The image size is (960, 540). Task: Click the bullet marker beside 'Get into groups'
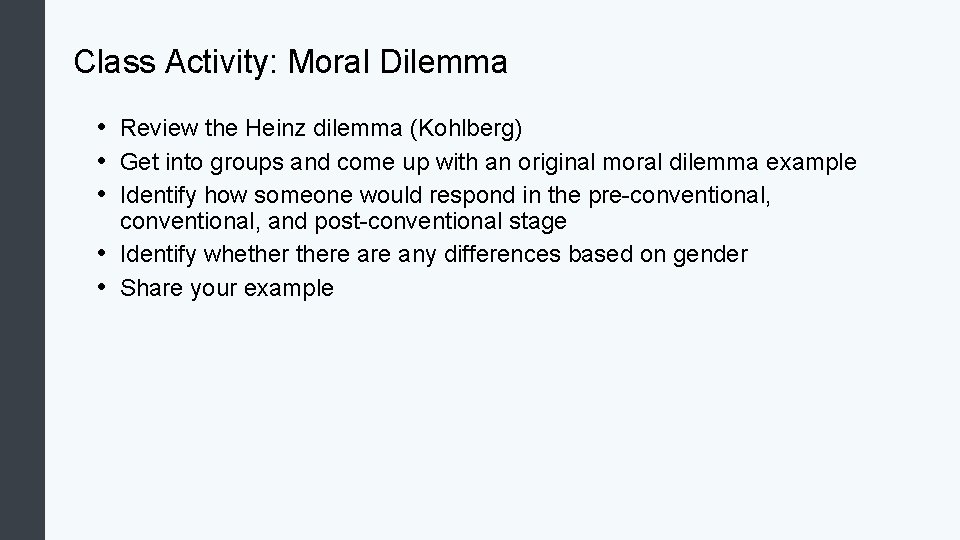[102, 162]
